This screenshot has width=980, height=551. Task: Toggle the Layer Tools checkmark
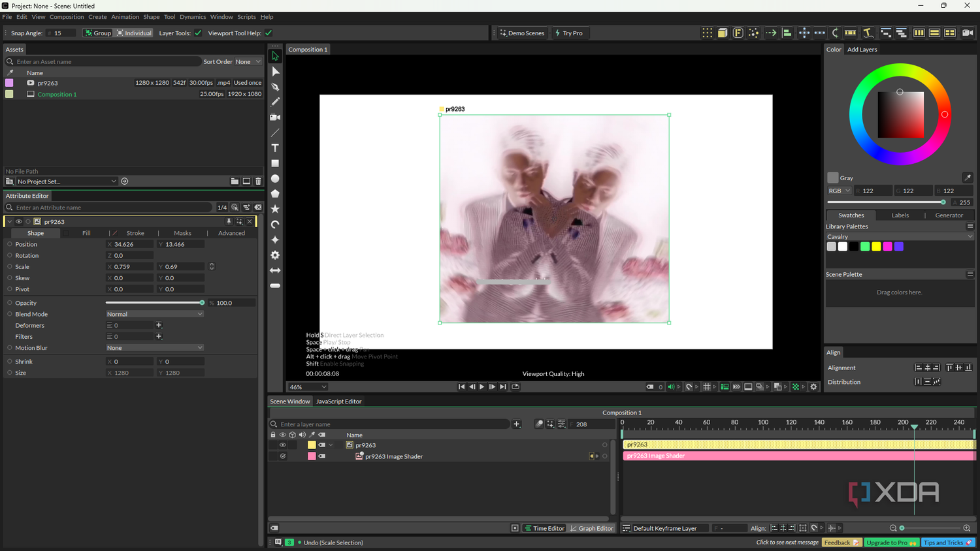pos(198,33)
